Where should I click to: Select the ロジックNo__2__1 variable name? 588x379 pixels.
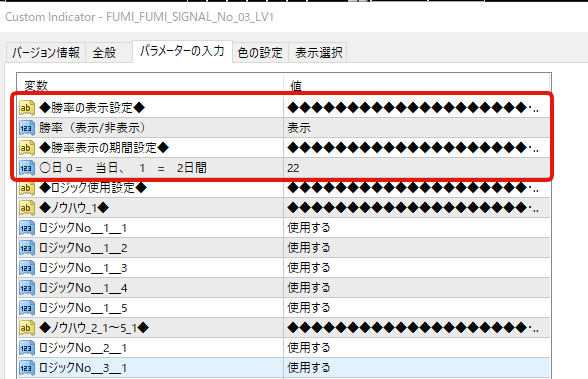83,348
